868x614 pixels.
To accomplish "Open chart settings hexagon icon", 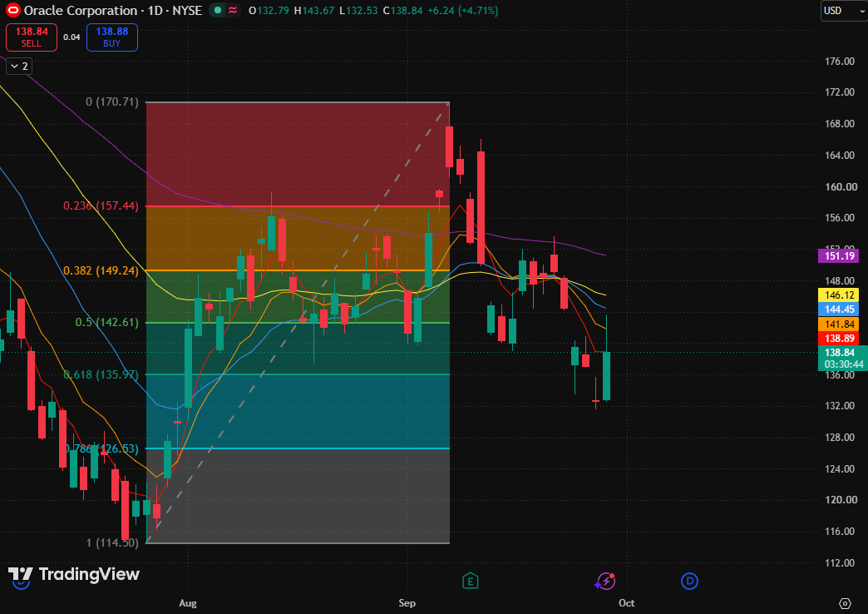I will [x=845, y=603].
